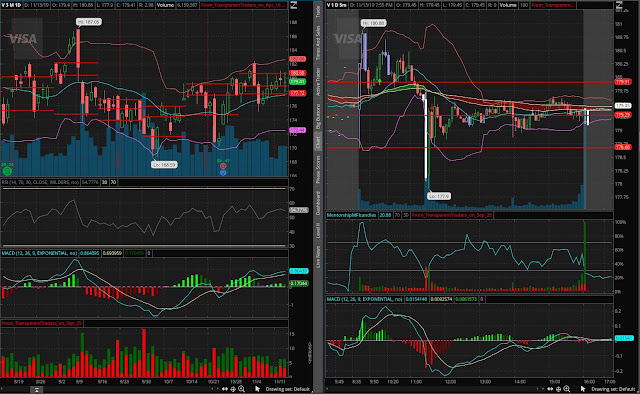Click the 177.72 red price tag
Image resolution: width=640 pixels, height=394 pixels.
(298, 93)
